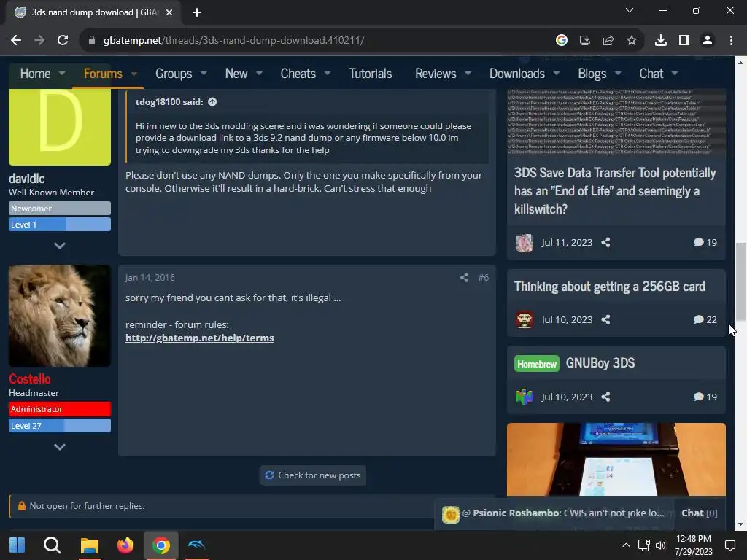Open 22 comments on 256GB card thread
Screen dimensions: 747x560
(x=705, y=319)
